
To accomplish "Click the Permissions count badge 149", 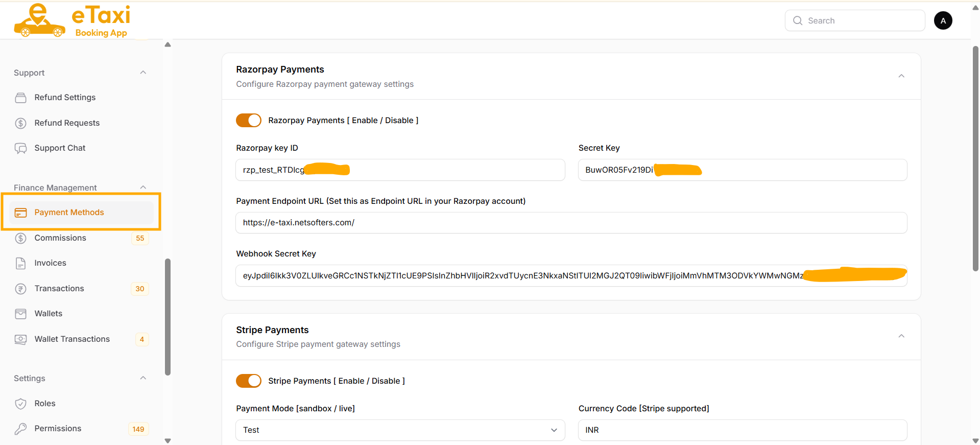I will tap(138, 429).
